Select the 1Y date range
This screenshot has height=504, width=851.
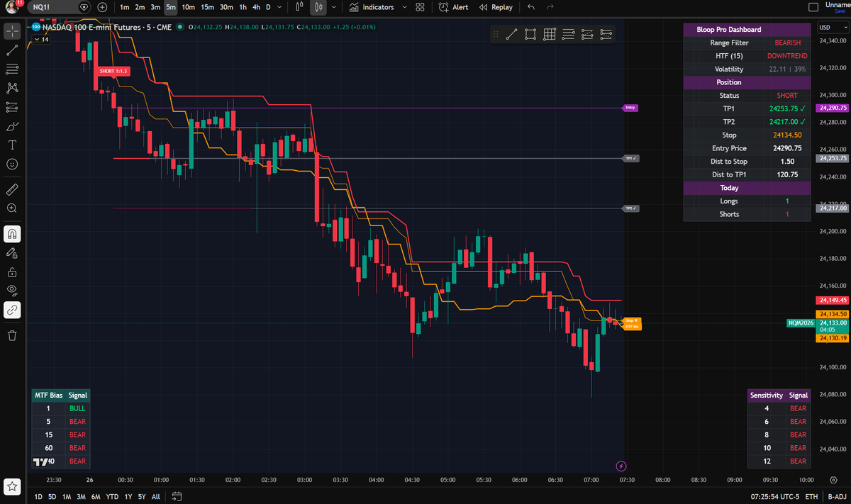pos(128,496)
